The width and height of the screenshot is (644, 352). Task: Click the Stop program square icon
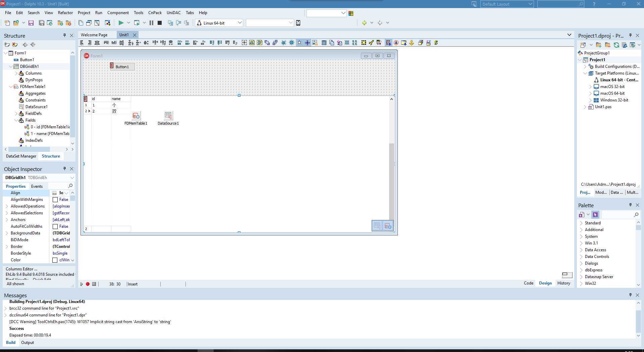click(160, 23)
